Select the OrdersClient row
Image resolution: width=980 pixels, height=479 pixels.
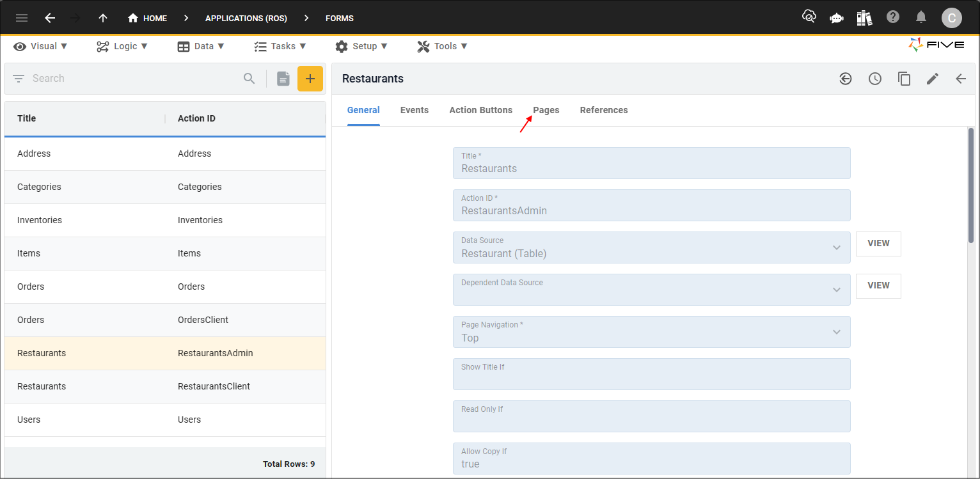(x=165, y=320)
